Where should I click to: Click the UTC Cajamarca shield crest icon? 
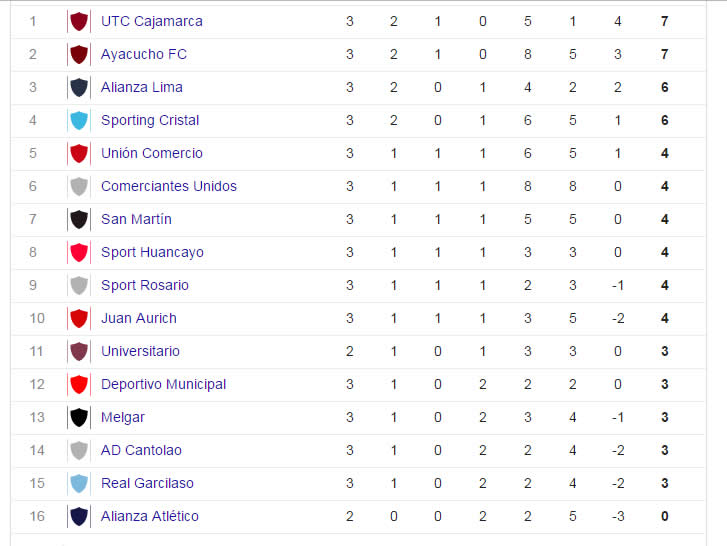coord(79,21)
